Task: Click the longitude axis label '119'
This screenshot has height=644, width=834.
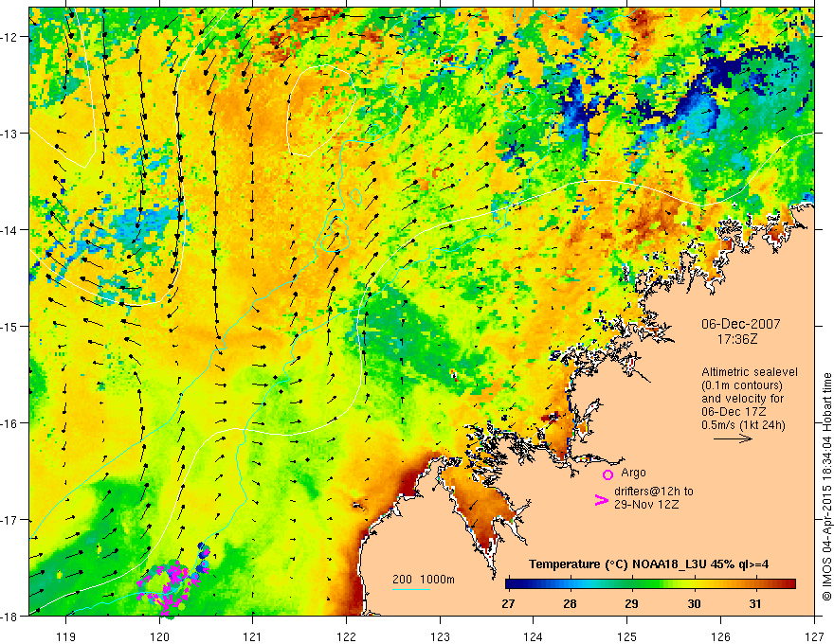Action: point(66,636)
